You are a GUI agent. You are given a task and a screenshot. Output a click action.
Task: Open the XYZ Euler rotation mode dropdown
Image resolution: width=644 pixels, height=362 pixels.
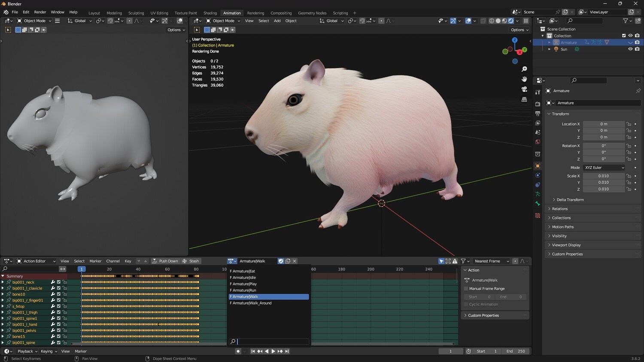(604, 168)
